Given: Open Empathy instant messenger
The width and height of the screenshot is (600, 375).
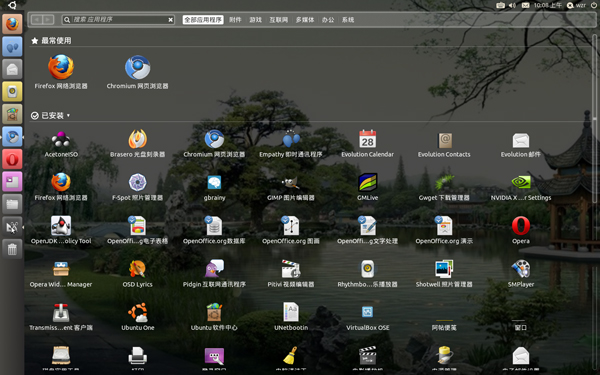Looking at the screenshot, I should pos(291,144).
